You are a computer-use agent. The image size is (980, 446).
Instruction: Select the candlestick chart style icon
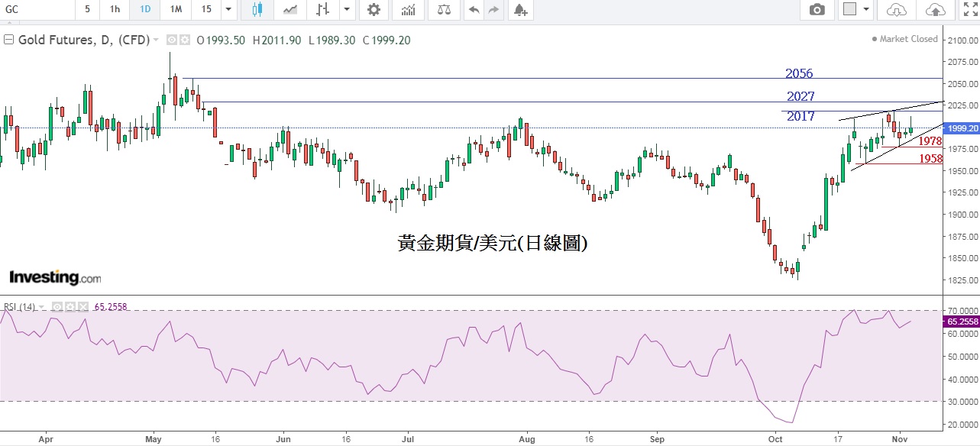256,10
